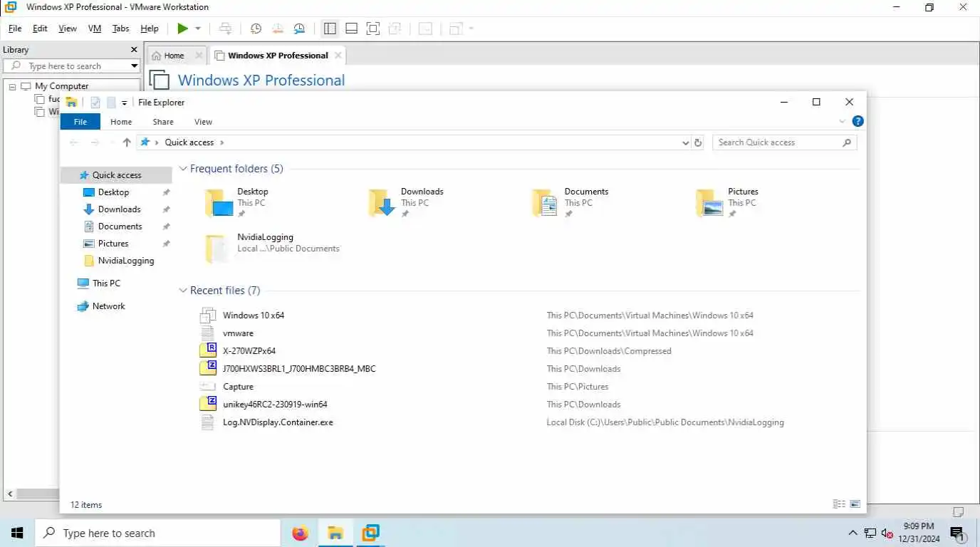Click the Refresh button in address bar
980x547 pixels.
click(698, 142)
